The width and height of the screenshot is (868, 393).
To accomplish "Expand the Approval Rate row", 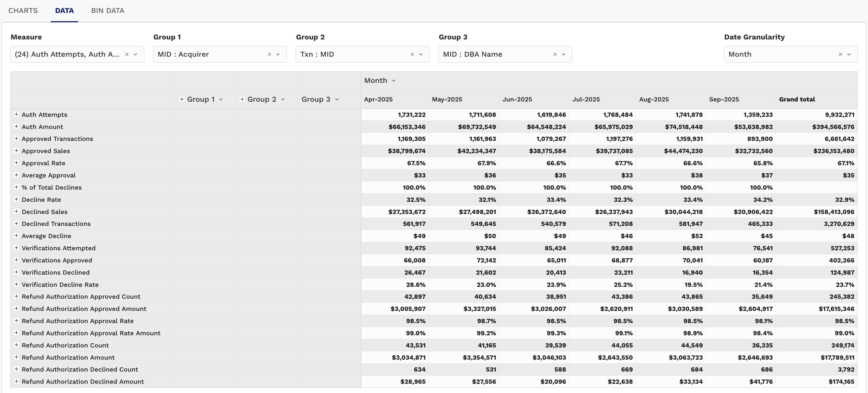I will click(x=16, y=163).
